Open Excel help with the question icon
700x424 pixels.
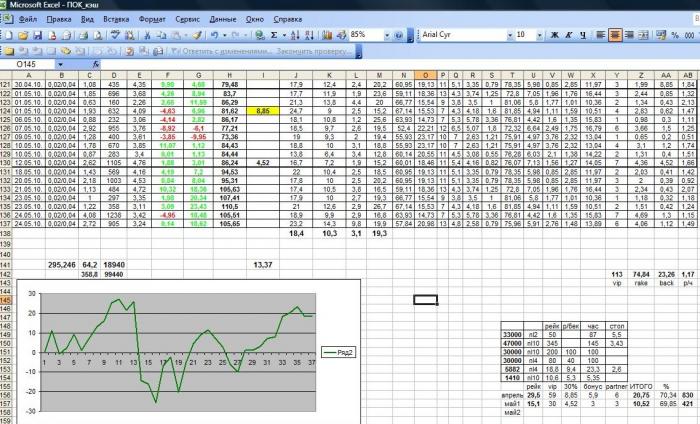point(398,35)
